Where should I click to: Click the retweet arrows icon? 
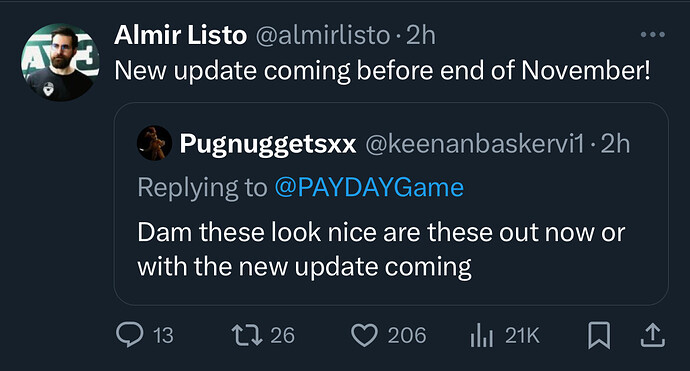247,335
